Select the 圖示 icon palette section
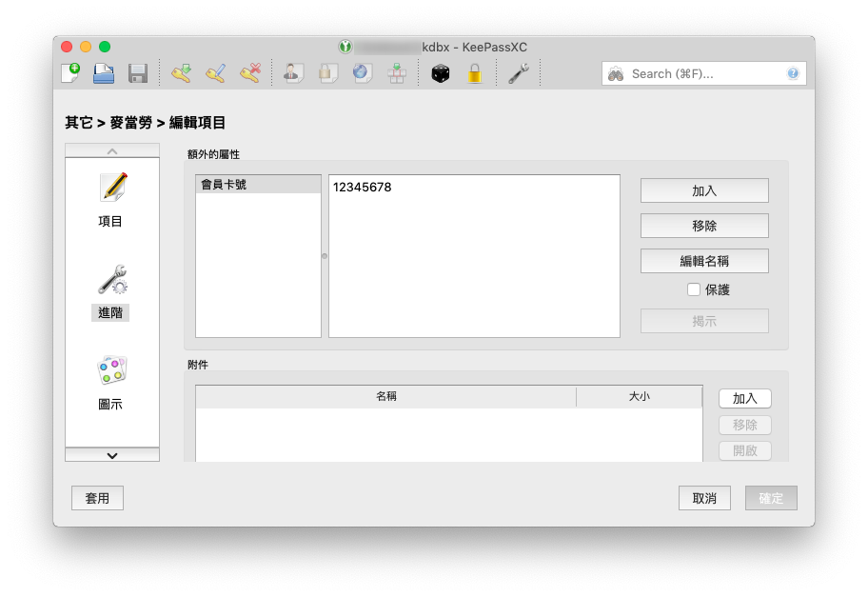This screenshot has height=597, width=868. click(x=111, y=383)
